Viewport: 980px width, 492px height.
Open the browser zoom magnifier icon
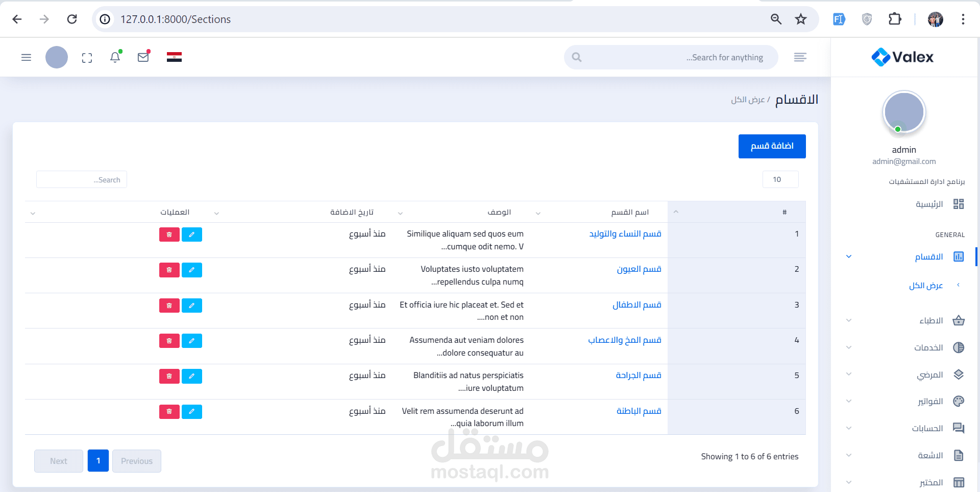776,19
